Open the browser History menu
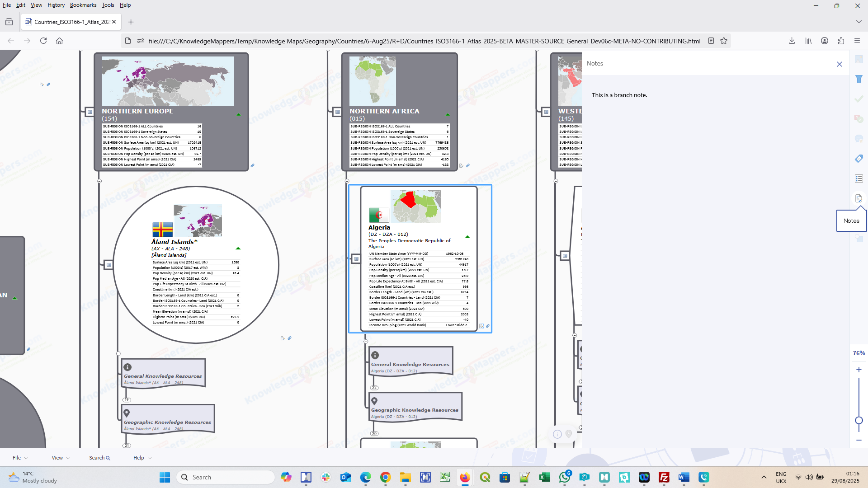The height and width of the screenshot is (488, 868). pos(56,5)
